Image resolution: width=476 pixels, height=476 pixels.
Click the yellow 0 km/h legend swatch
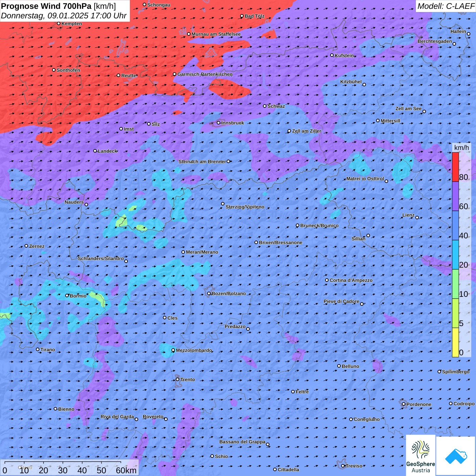pyautogui.click(x=455, y=342)
